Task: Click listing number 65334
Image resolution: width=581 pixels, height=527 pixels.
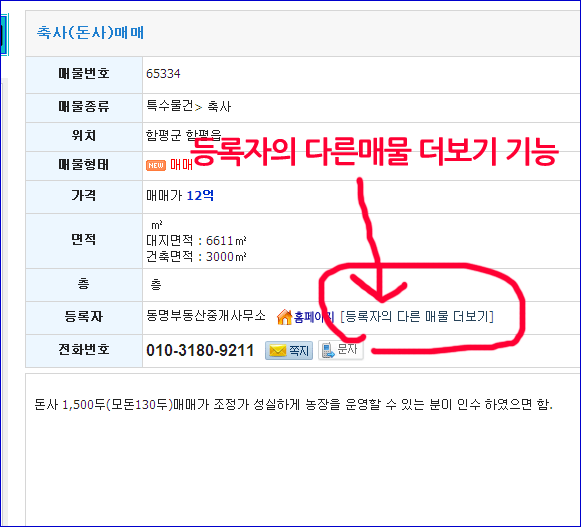Action: click(x=163, y=74)
